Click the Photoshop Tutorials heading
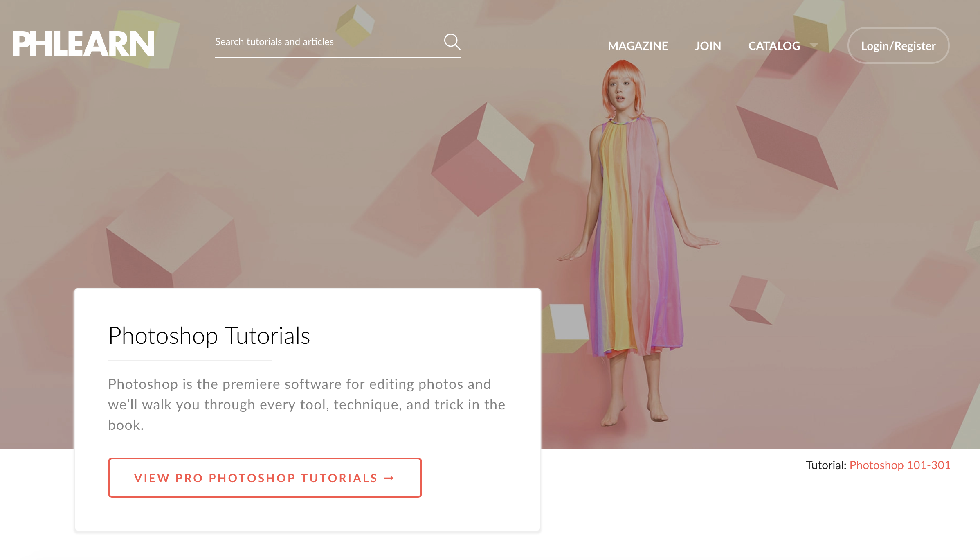The width and height of the screenshot is (980, 560). coord(209,336)
